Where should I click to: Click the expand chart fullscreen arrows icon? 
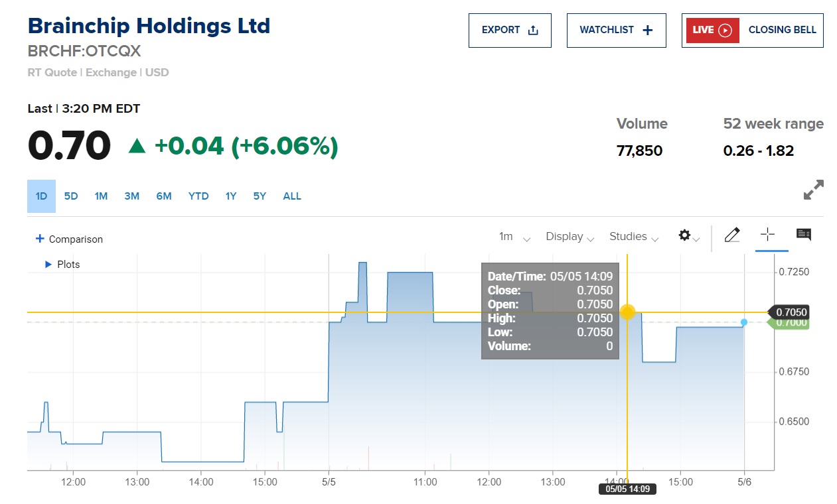813,190
